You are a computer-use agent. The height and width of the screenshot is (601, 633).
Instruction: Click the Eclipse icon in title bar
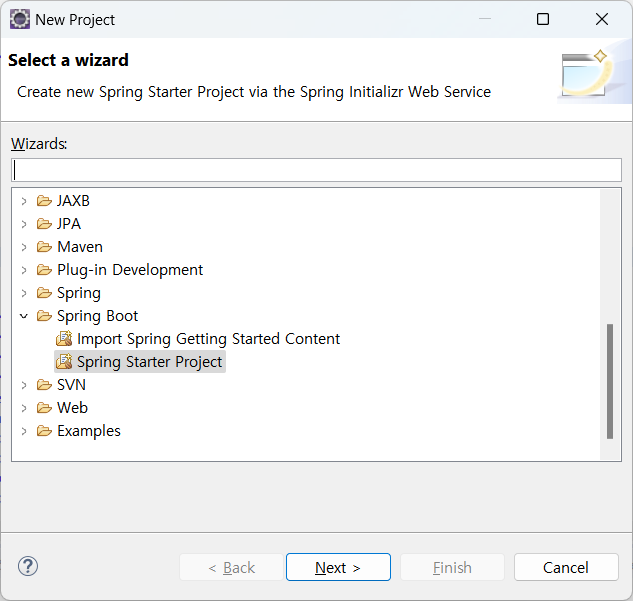20,19
